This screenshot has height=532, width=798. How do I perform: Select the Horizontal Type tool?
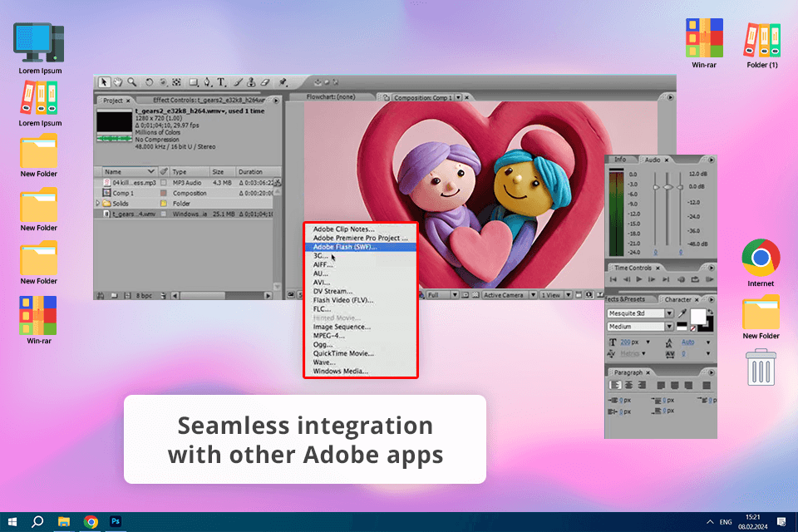(221, 82)
